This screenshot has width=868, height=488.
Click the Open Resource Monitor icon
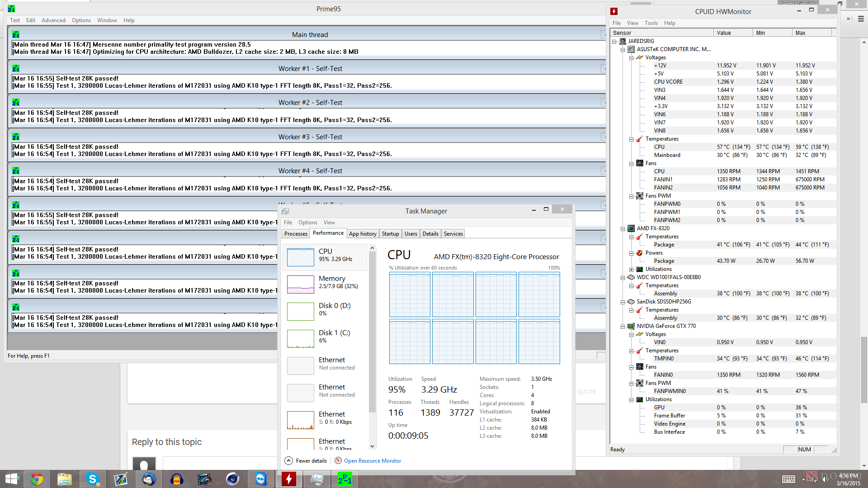tap(338, 460)
